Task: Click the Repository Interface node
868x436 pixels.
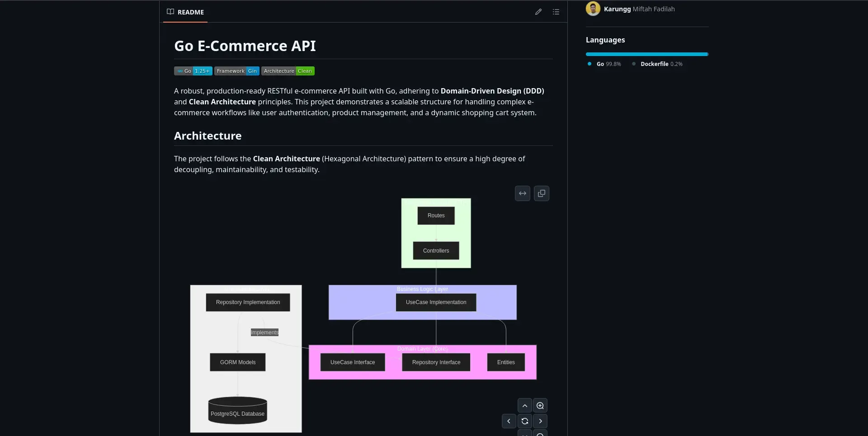Action: (x=436, y=362)
